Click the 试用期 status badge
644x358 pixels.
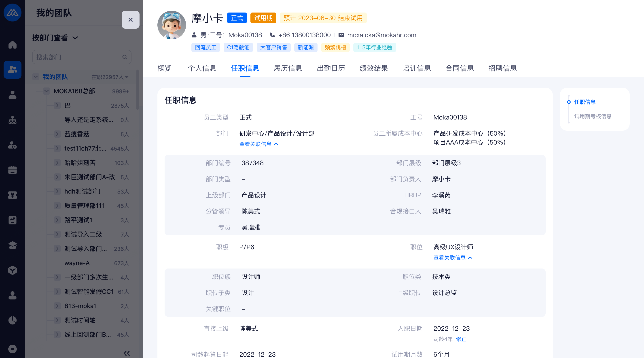[263, 18]
